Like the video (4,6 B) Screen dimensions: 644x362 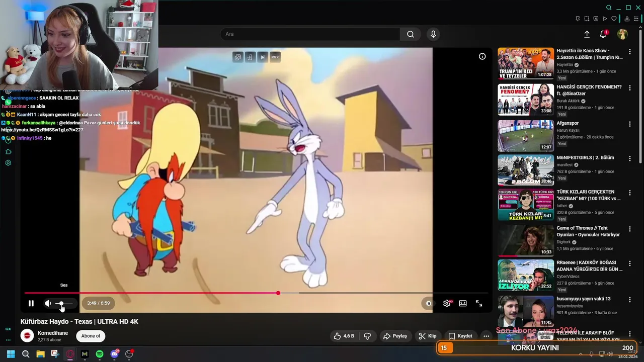click(x=344, y=336)
